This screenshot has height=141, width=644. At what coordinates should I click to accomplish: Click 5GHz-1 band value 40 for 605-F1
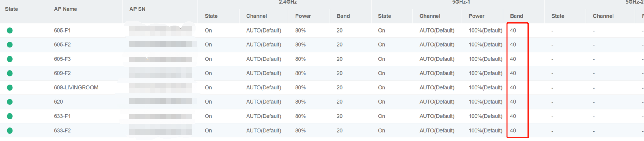pos(513,31)
